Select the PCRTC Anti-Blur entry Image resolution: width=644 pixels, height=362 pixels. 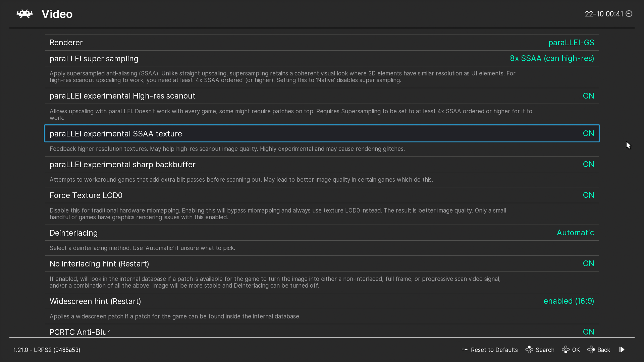click(80, 332)
